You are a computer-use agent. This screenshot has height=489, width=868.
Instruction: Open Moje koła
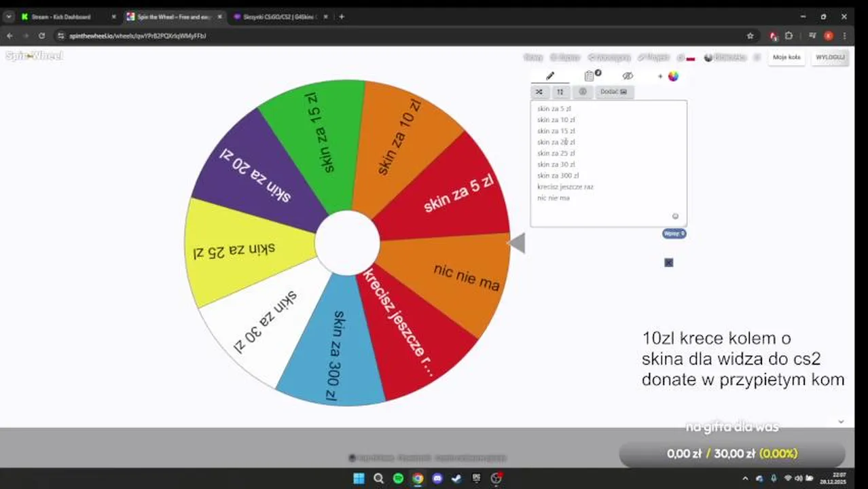click(x=786, y=58)
